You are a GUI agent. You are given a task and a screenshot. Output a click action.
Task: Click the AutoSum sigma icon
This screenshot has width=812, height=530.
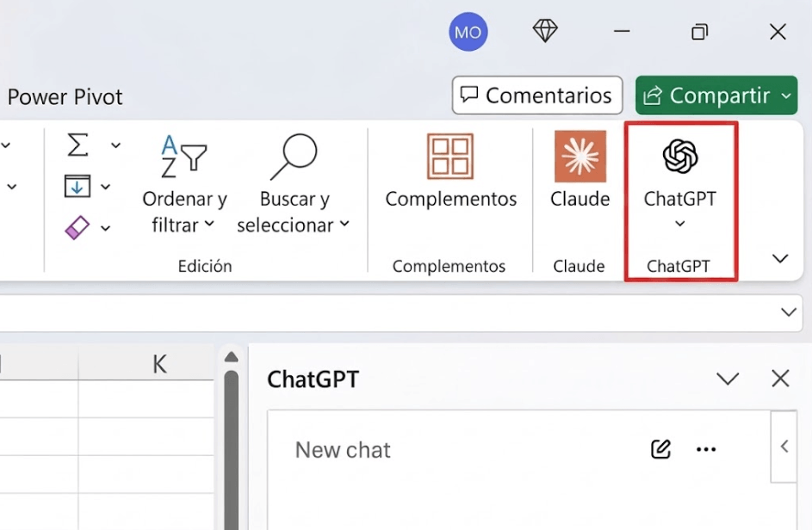tap(77, 145)
